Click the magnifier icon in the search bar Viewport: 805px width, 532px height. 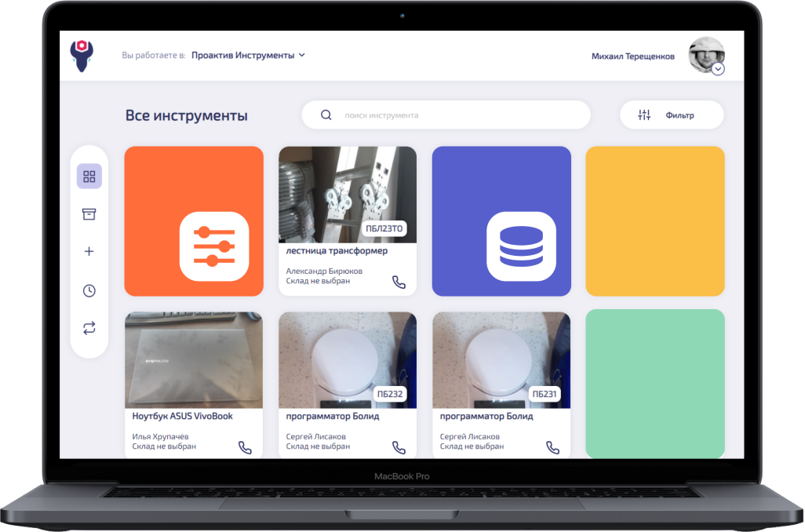[x=325, y=115]
